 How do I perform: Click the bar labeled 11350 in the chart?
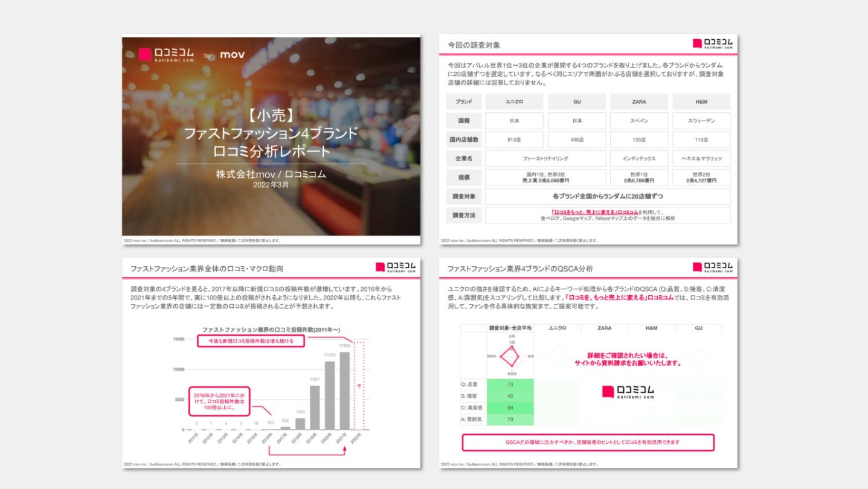[330, 395]
